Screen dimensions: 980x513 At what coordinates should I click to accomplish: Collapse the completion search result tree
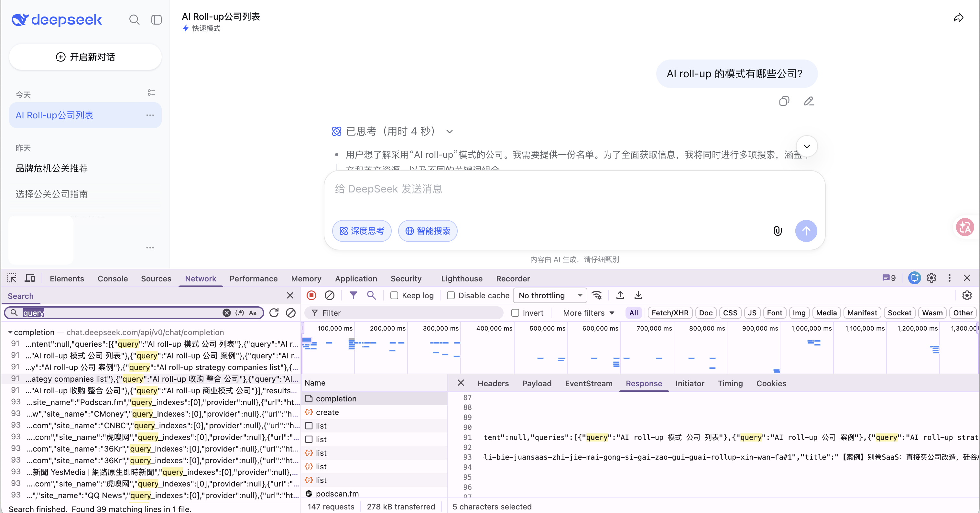(10, 332)
